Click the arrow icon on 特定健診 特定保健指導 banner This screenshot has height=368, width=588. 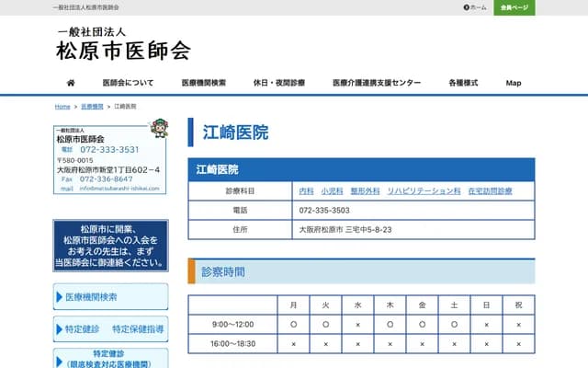point(61,329)
